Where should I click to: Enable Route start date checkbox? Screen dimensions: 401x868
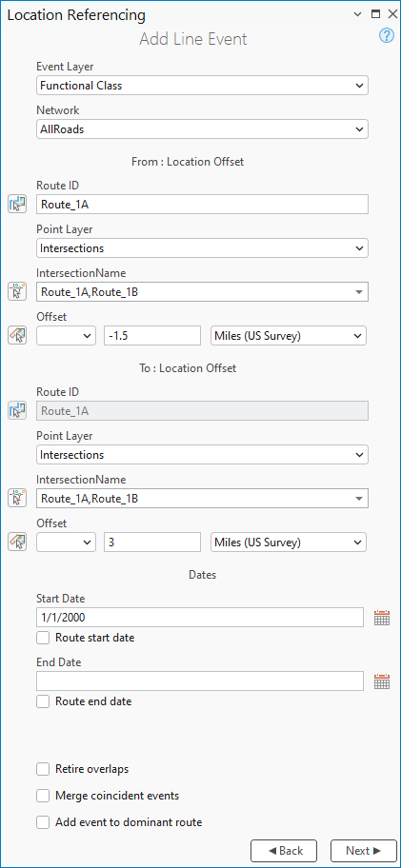coord(43,638)
